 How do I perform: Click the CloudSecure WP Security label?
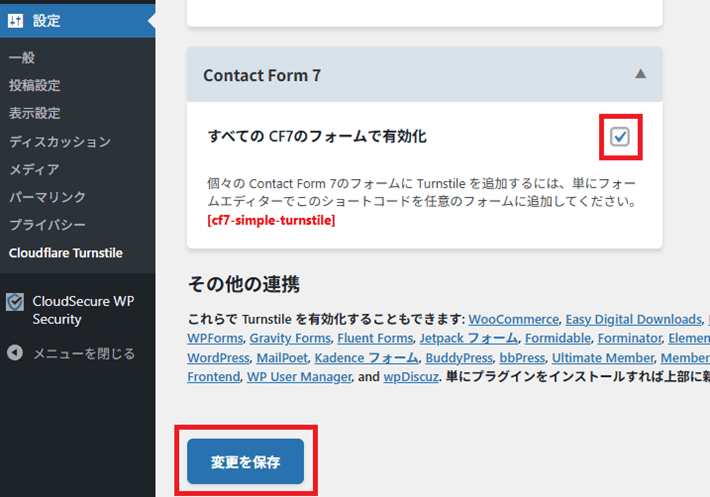(83, 310)
